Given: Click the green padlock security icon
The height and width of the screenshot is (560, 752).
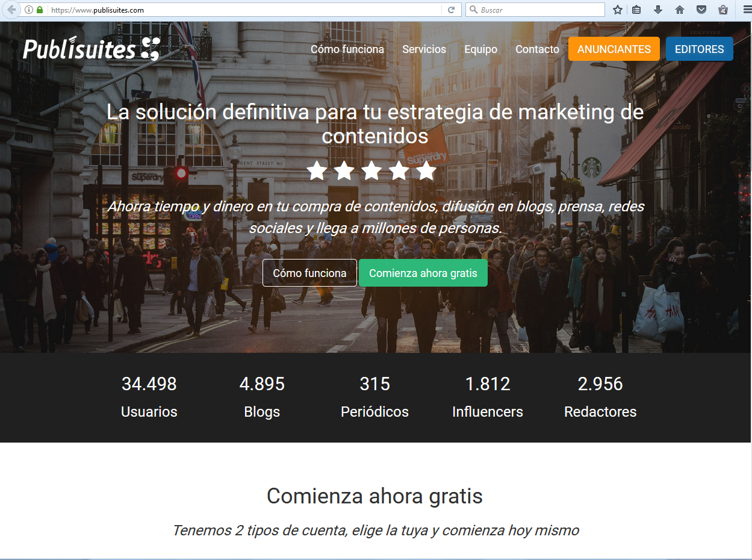Looking at the screenshot, I should (x=40, y=10).
